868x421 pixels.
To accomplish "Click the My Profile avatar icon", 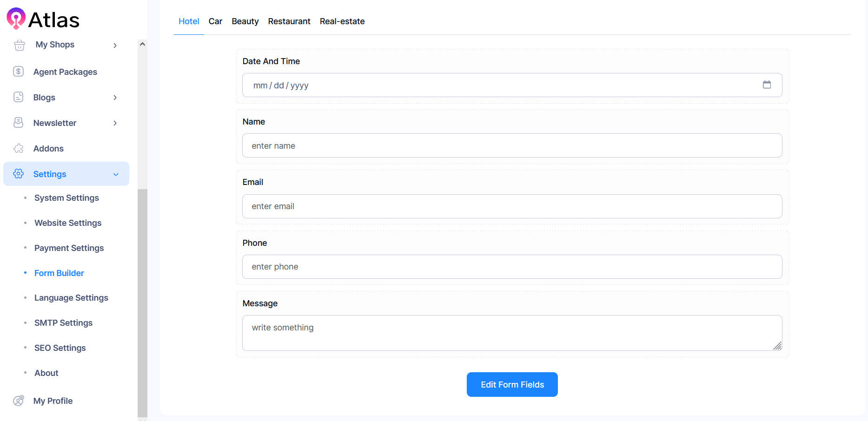I will coord(18,401).
